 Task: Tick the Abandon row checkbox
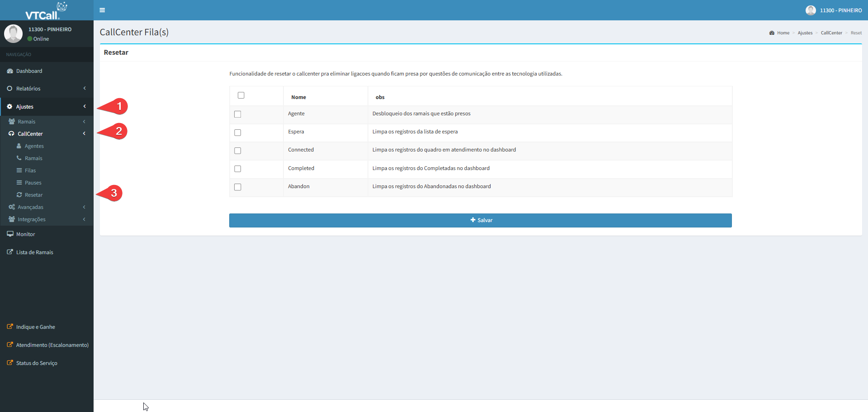238,187
